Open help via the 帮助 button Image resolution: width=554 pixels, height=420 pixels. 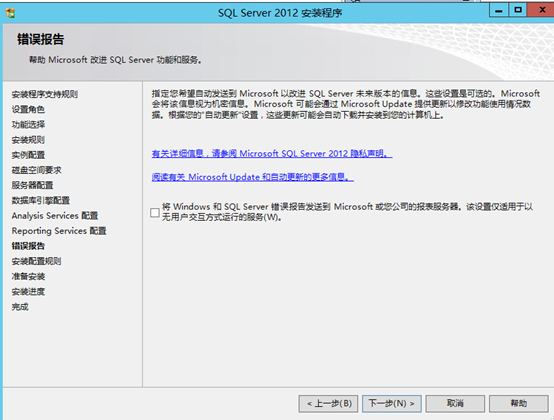519,403
